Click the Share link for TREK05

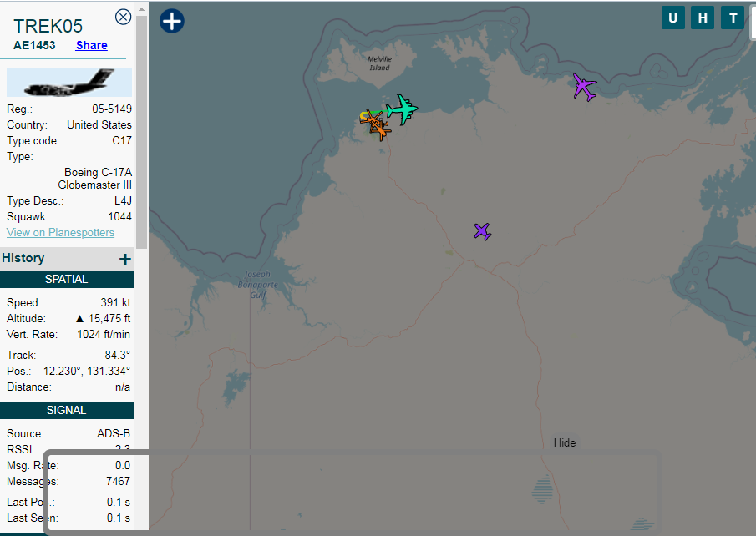click(92, 45)
